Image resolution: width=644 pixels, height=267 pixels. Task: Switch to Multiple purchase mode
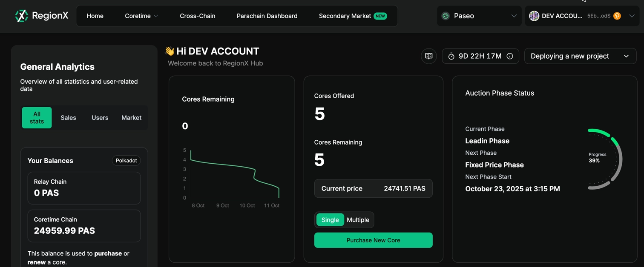pos(358,220)
